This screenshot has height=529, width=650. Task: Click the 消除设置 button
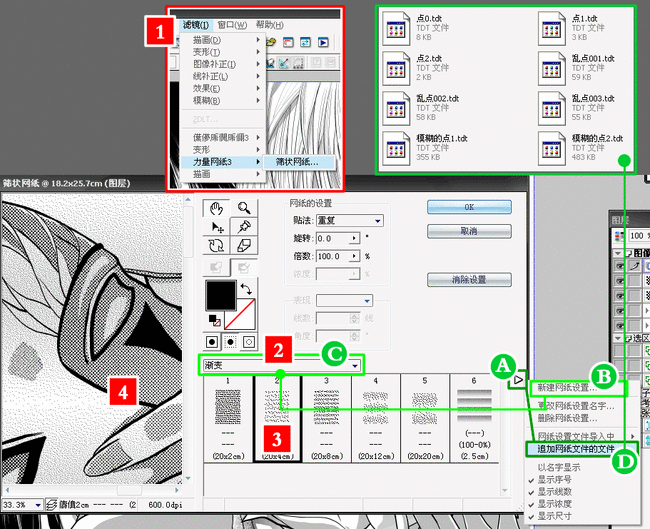pyautogui.click(x=469, y=280)
